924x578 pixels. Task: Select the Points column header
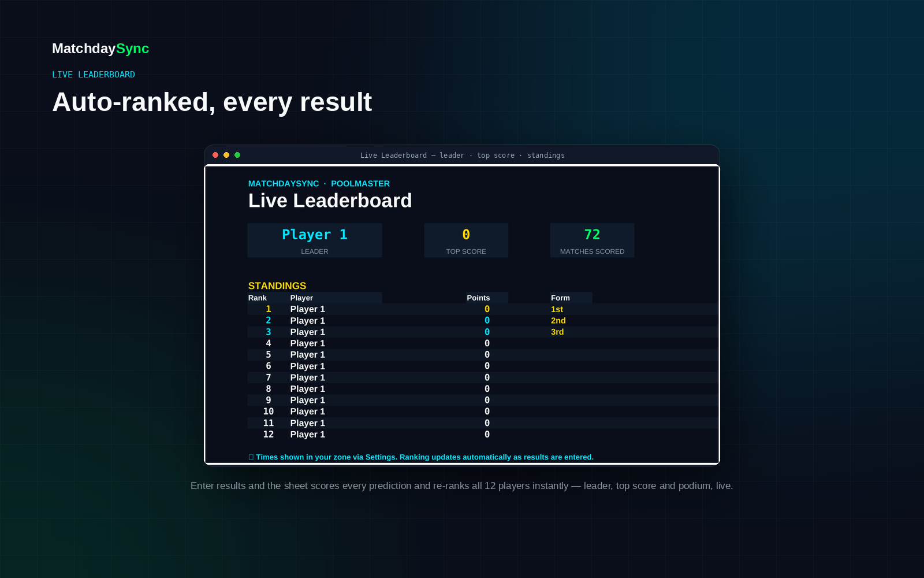point(478,298)
